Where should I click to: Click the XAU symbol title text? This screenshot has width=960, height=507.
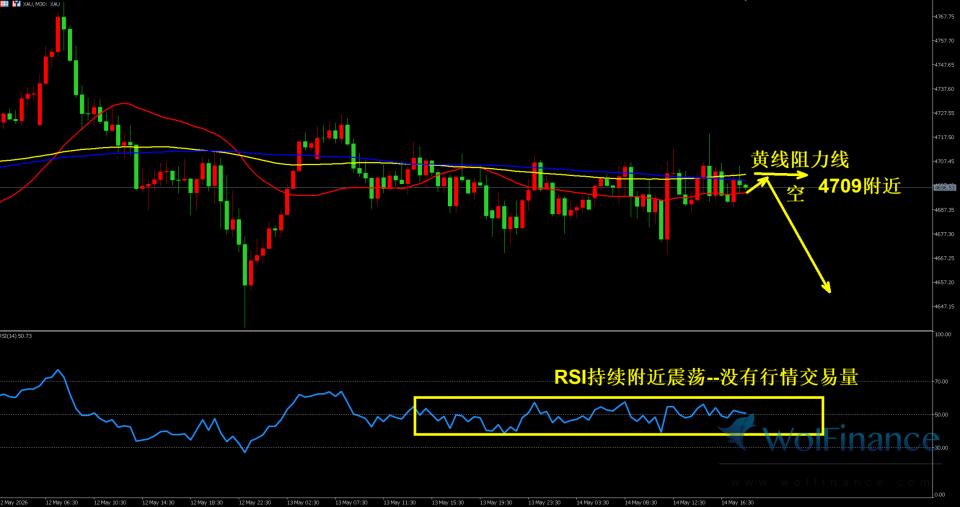click(41, 4)
